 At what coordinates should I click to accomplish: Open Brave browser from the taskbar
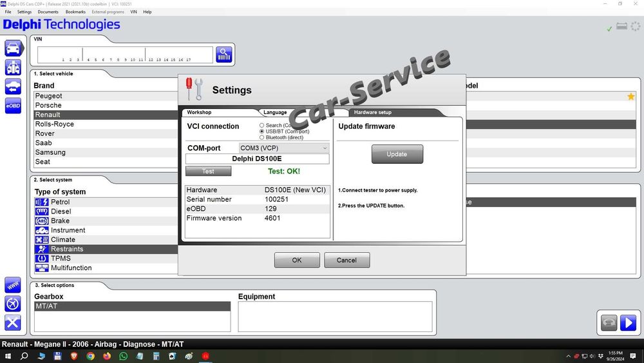click(74, 356)
